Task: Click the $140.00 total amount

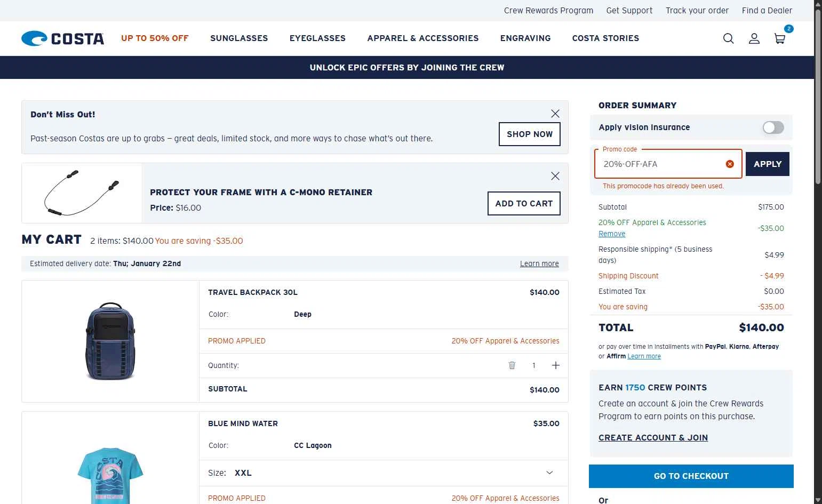Action: pos(761,327)
